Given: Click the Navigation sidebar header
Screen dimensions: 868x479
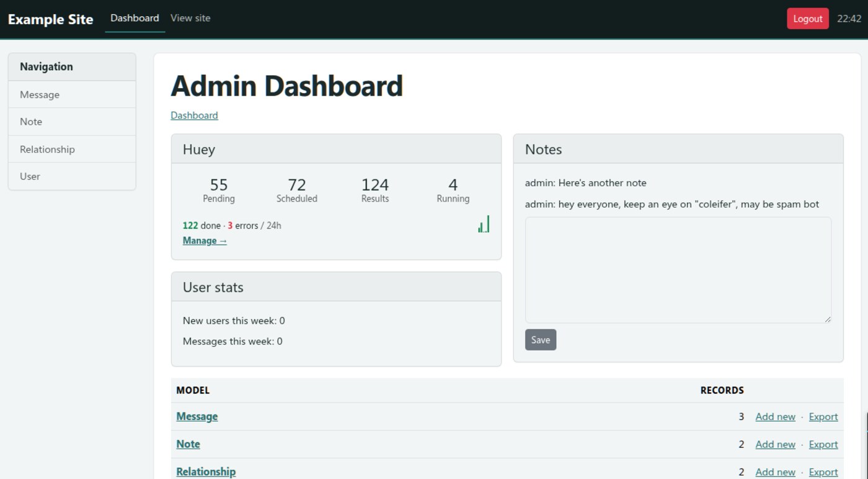Looking at the screenshot, I should (72, 66).
